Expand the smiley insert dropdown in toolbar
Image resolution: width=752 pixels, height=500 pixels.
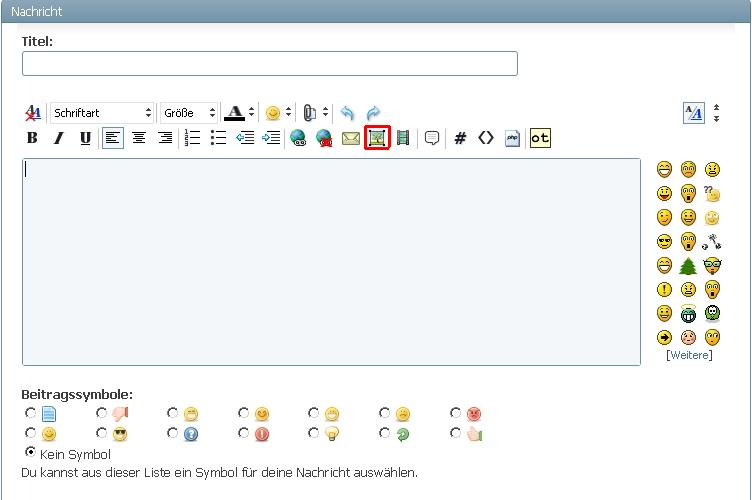click(279, 113)
